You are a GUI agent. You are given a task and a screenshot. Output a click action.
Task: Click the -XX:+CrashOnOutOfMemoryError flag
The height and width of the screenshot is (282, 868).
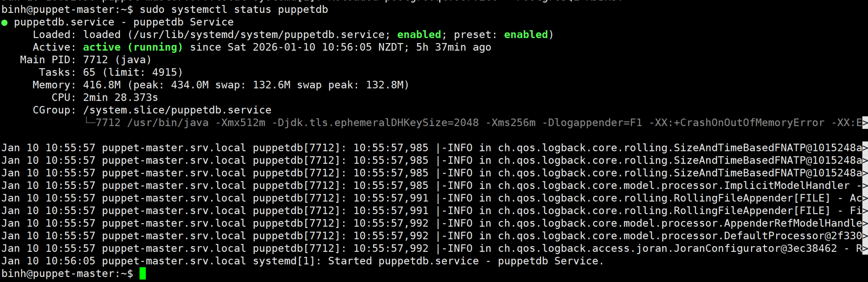click(736, 123)
